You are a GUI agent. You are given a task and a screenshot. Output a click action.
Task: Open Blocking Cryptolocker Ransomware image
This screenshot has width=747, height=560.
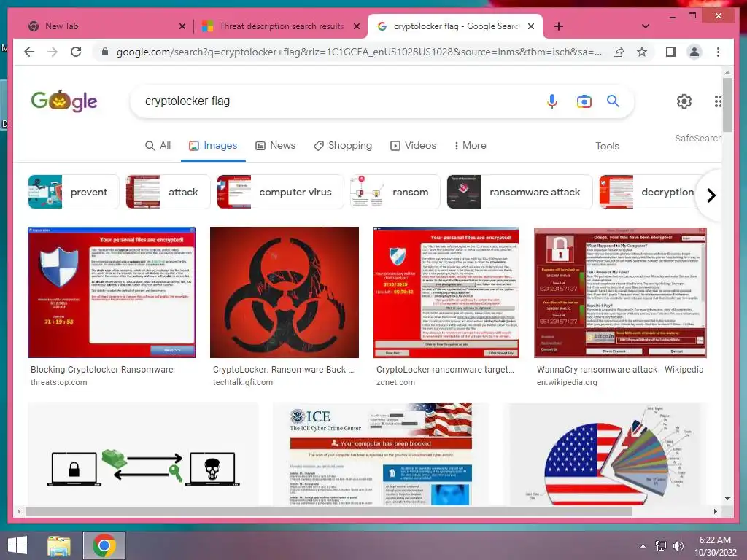[x=112, y=292]
